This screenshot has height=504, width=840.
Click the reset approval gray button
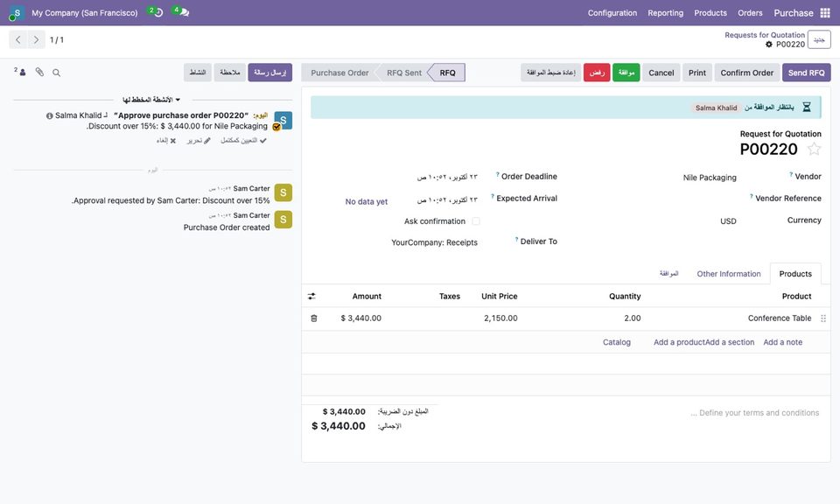550,73
